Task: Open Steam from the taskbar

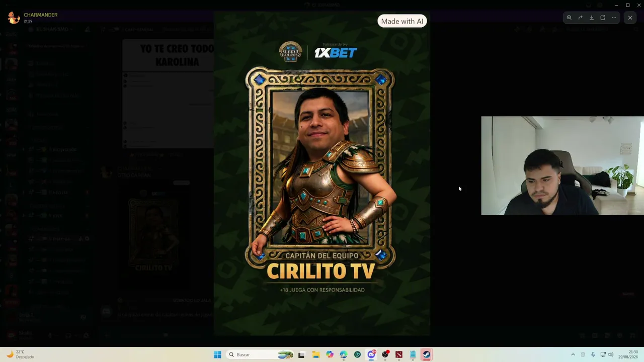Action: click(x=426, y=354)
